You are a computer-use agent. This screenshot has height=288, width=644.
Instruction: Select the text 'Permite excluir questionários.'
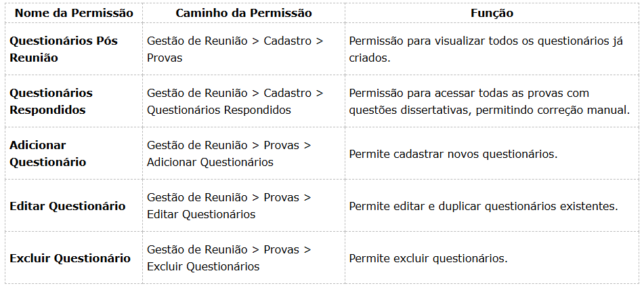428,258
